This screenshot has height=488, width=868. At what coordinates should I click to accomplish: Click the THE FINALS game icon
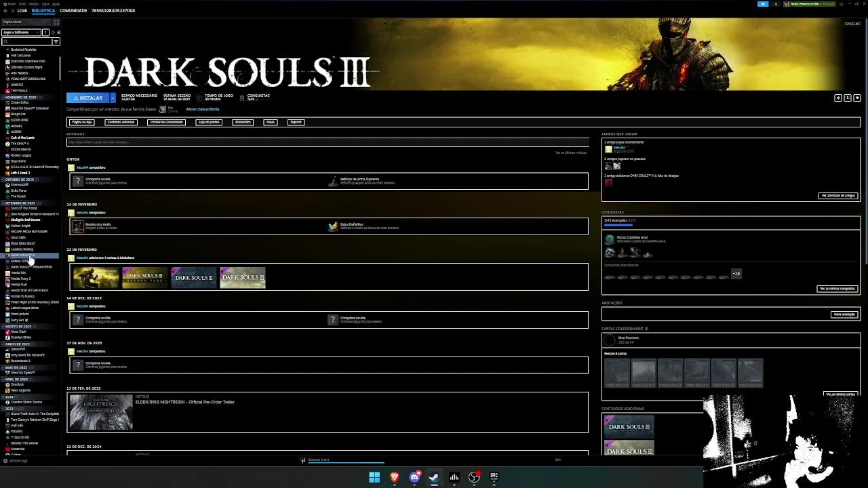tap(7, 91)
